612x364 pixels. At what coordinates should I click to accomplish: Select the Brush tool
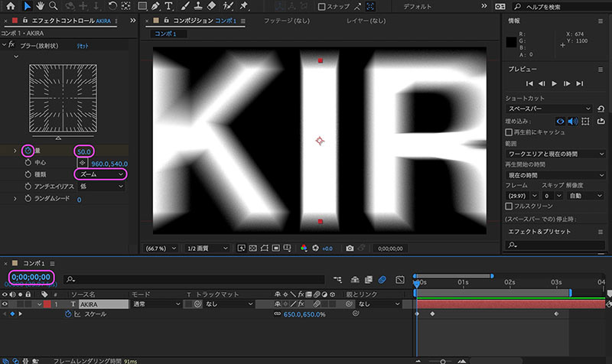[185, 6]
